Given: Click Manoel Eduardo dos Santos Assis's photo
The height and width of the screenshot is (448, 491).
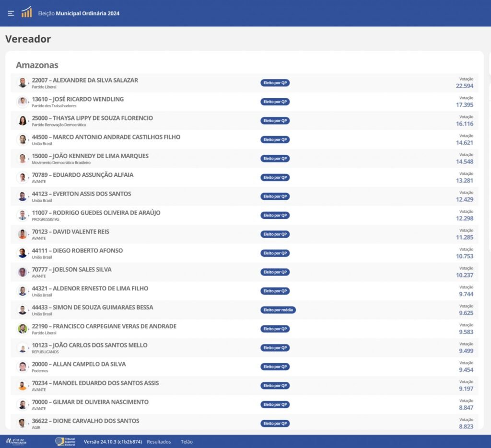Looking at the screenshot, I should point(23,386).
